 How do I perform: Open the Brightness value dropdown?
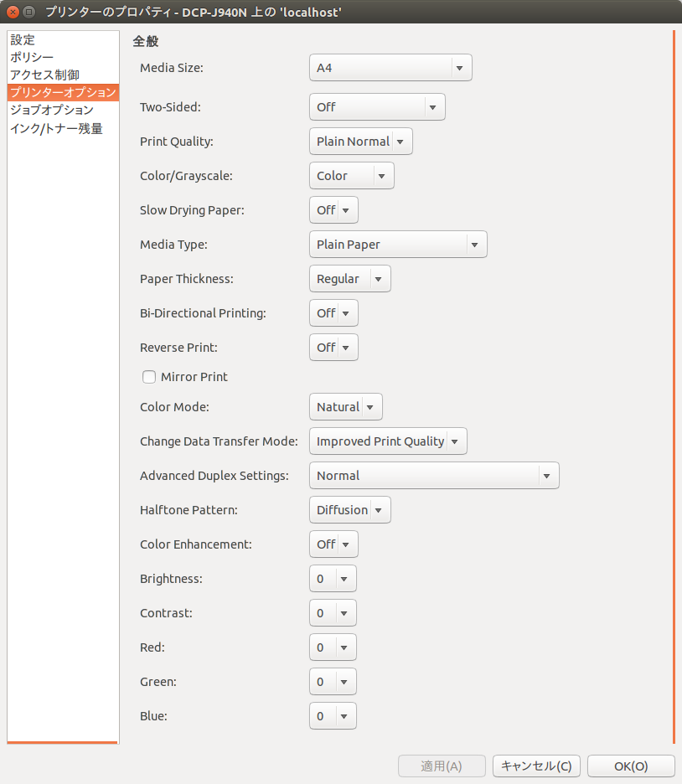pos(333,579)
